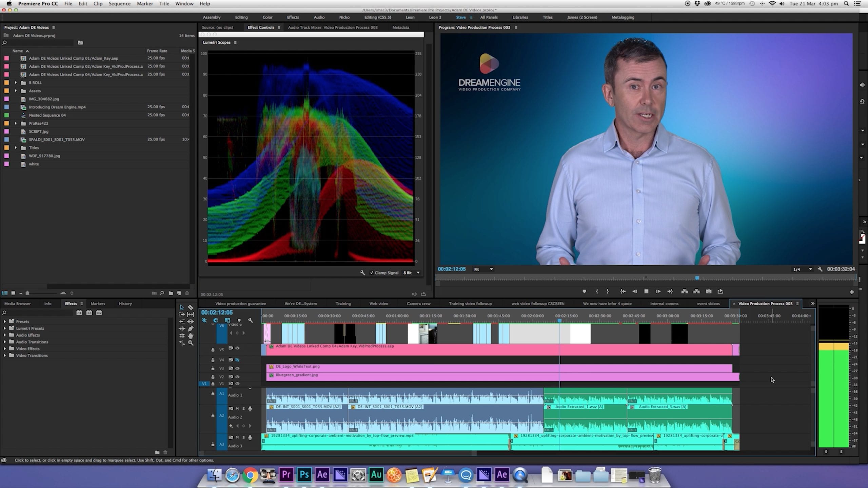The width and height of the screenshot is (868, 488).
Task: Expand Lumetri Presets folder
Action: point(5,328)
